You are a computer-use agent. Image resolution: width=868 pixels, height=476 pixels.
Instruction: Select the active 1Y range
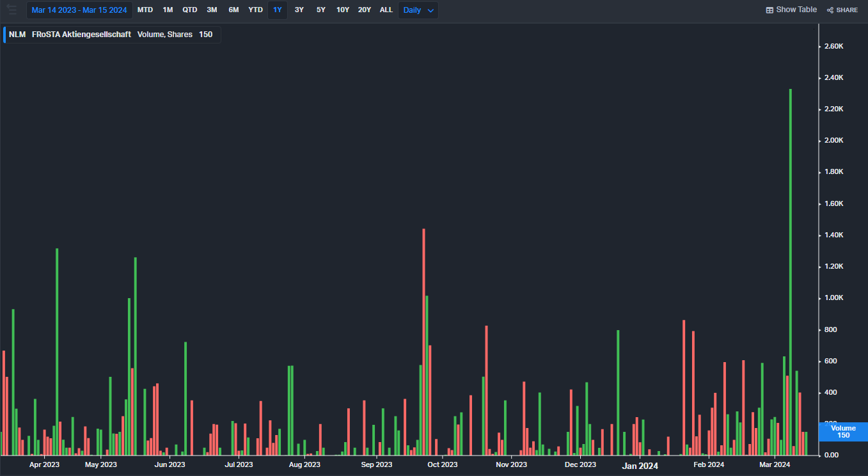278,10
